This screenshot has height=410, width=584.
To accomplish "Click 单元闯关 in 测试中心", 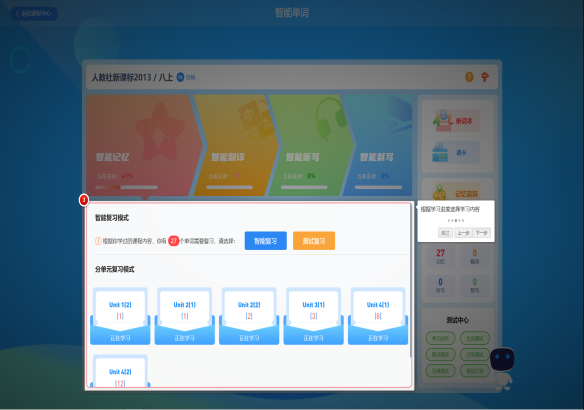I will point(441,339).
